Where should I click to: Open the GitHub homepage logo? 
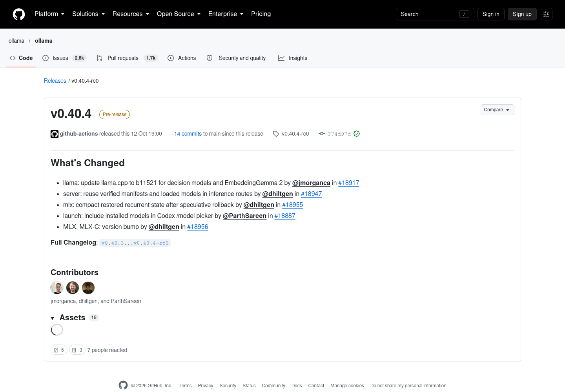click(19, 14)
